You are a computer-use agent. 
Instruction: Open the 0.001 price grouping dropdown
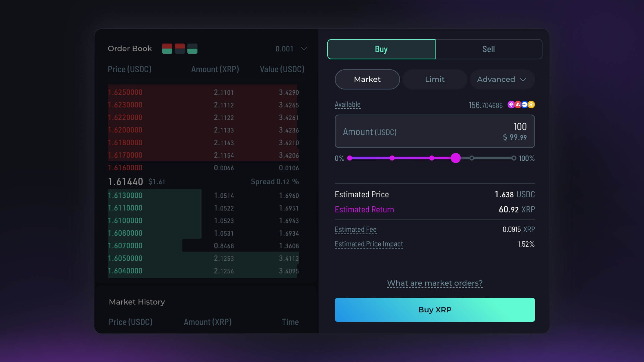291,49
